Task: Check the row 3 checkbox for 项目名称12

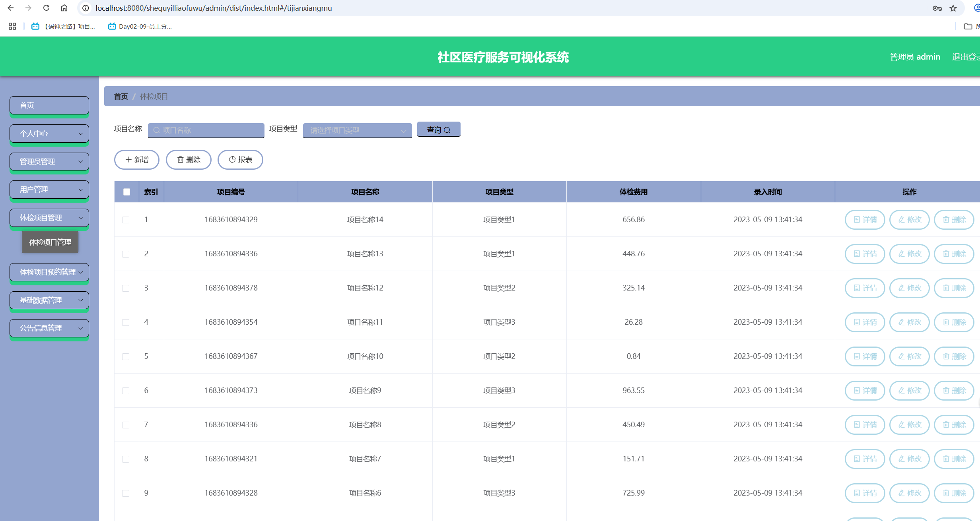Action: pos(126,288)
